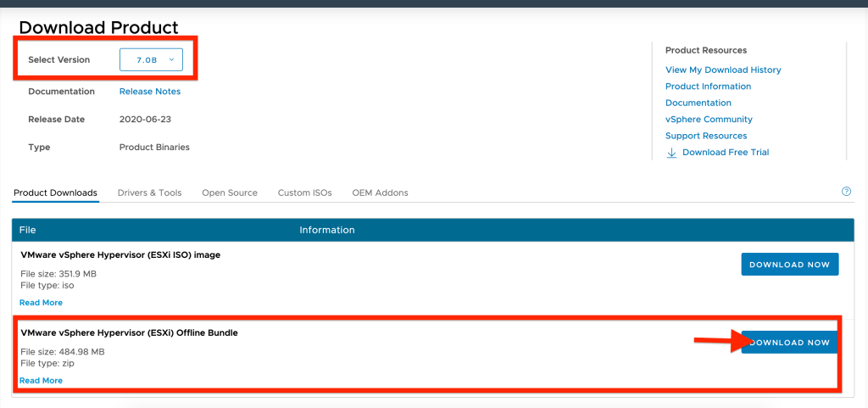This screenshot has width=868, height=408.
Task: Open the Release Notes link
Action: 150,92
